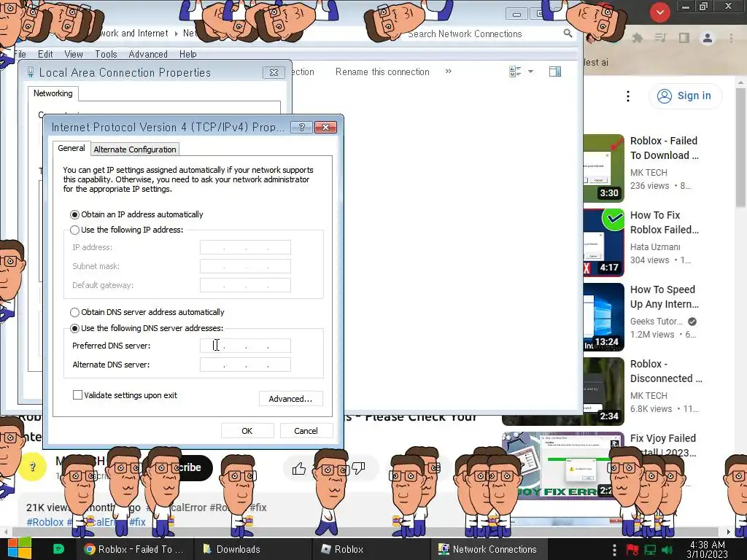Open the Chrome three-dot menu
747x560 pixels.
click(731, 38)
